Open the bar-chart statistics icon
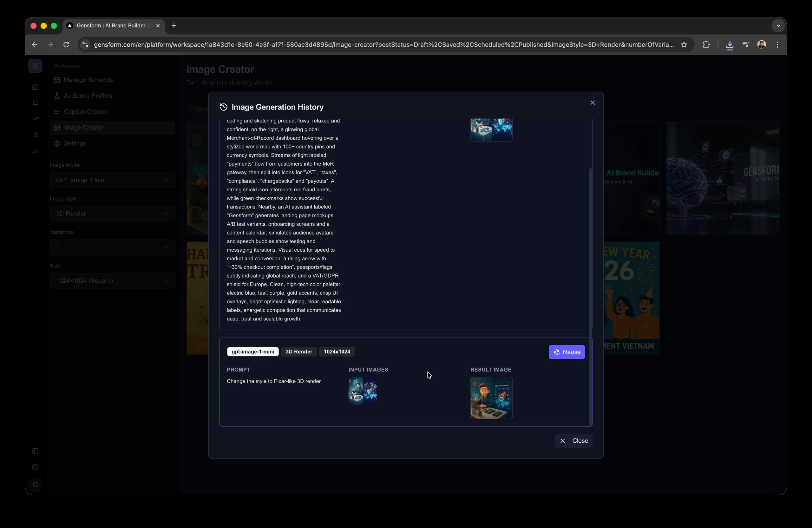This screenshot has height=528, width=812. 35,150
